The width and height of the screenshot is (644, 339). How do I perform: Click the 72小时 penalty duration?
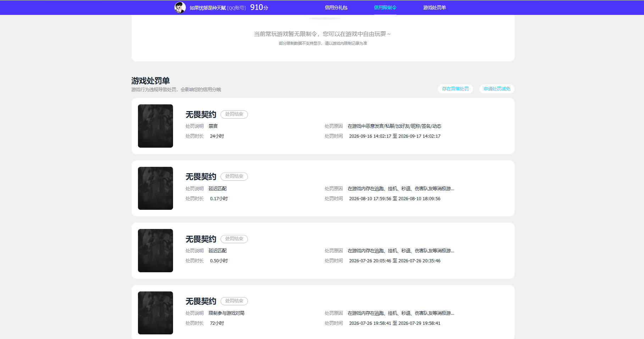coord(217,323)
